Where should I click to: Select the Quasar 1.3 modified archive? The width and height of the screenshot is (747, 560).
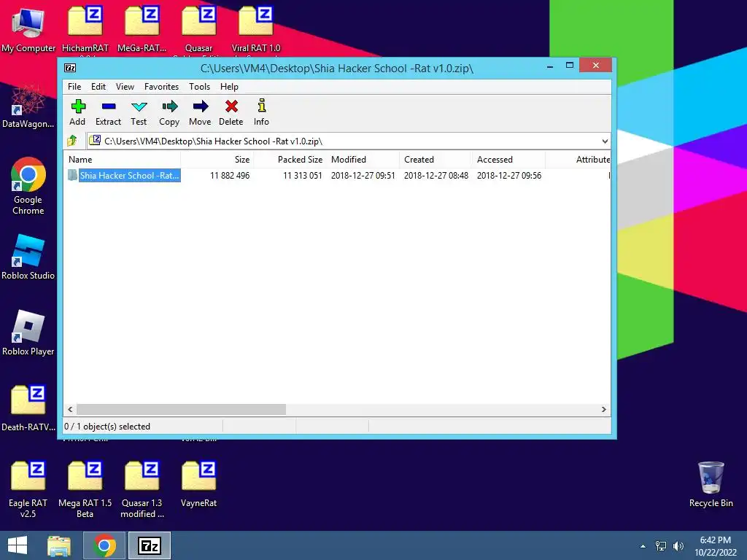coord(142,489)
